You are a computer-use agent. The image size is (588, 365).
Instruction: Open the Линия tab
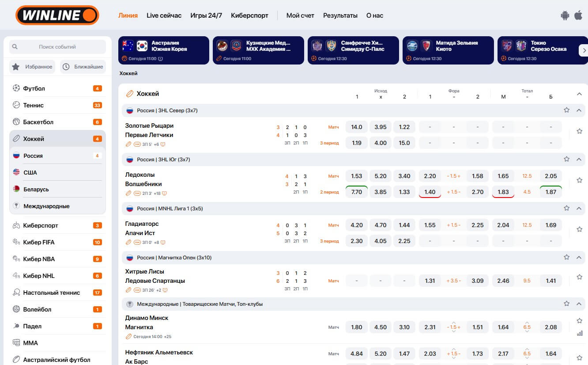pyautogui.click(x=128, y=15)
